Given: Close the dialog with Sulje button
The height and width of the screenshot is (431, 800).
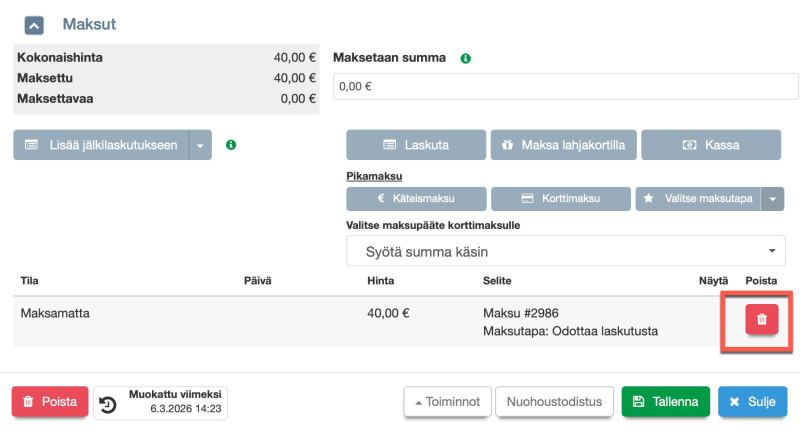Looking at the screenshot, I should [x=752, y=402].
